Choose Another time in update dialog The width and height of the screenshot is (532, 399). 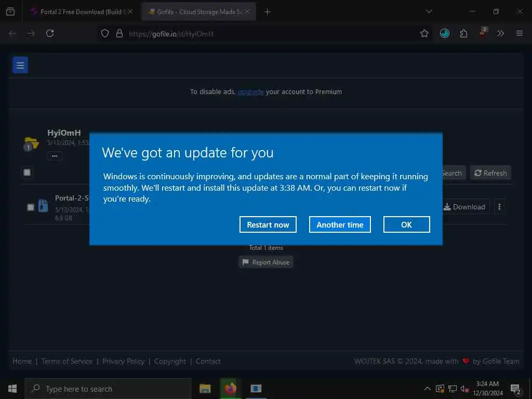[x=340, y=224]
